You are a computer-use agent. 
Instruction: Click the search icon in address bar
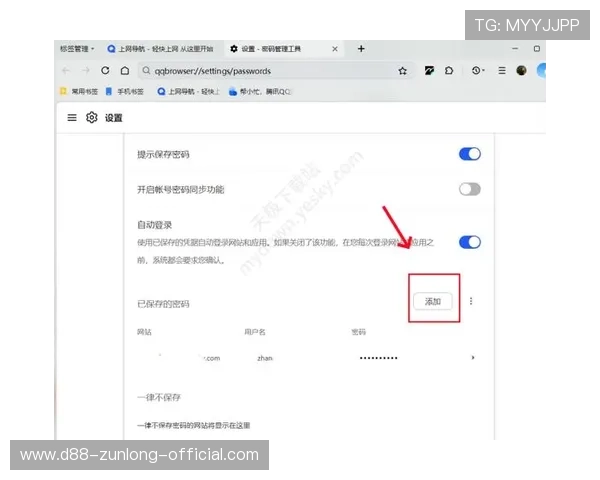pos(146,71)
